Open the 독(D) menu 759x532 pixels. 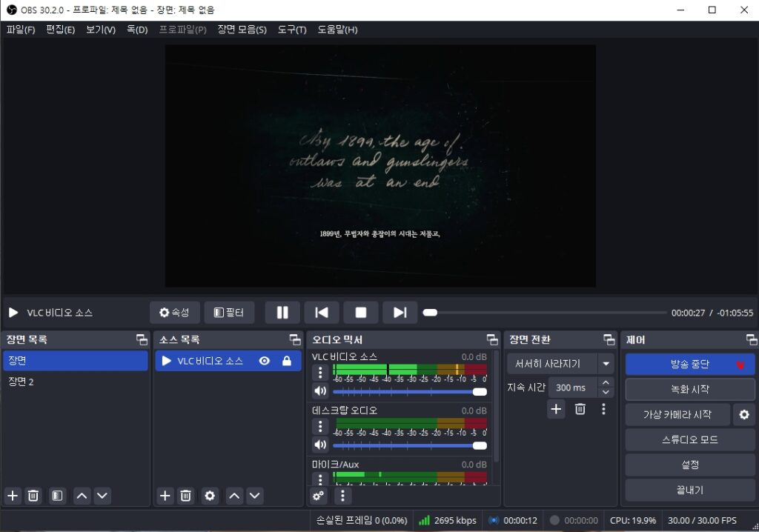(137, 30)
